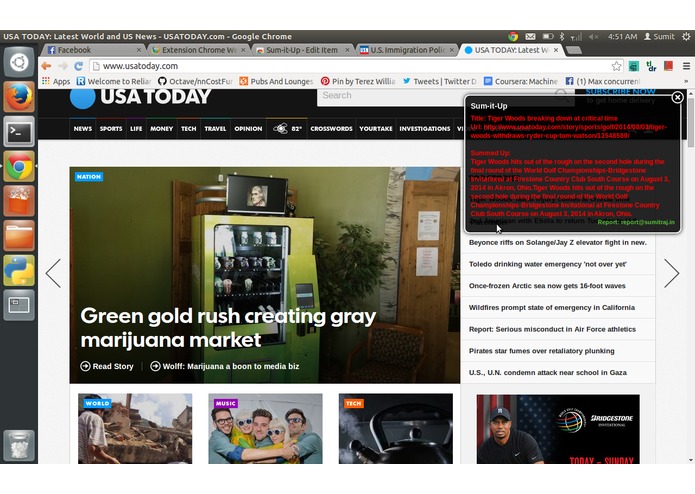Open U.S., U.N. condemn attack headline
The width and height of the screenshot is (695, 494).
click(x=547, y=373)
